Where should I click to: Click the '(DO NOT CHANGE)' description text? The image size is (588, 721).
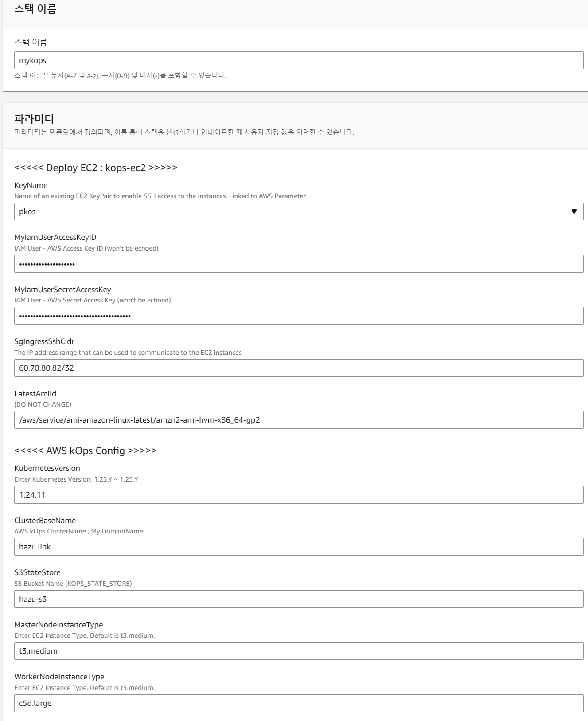coord(43,404)
